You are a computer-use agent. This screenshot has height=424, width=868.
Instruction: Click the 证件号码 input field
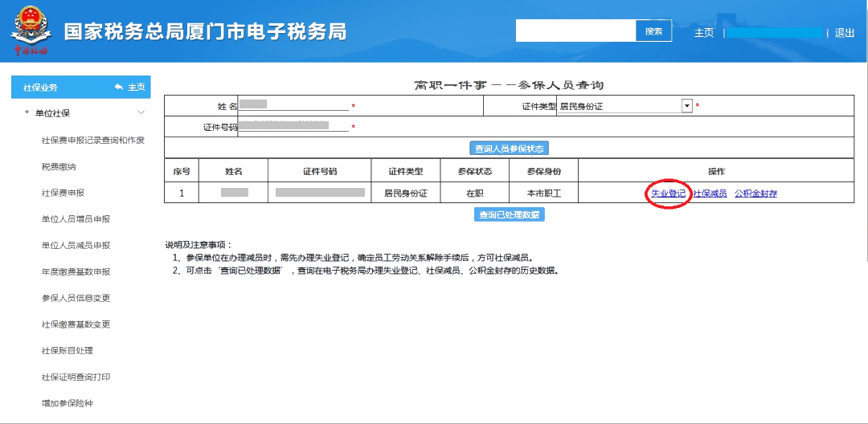coord(293,126)
